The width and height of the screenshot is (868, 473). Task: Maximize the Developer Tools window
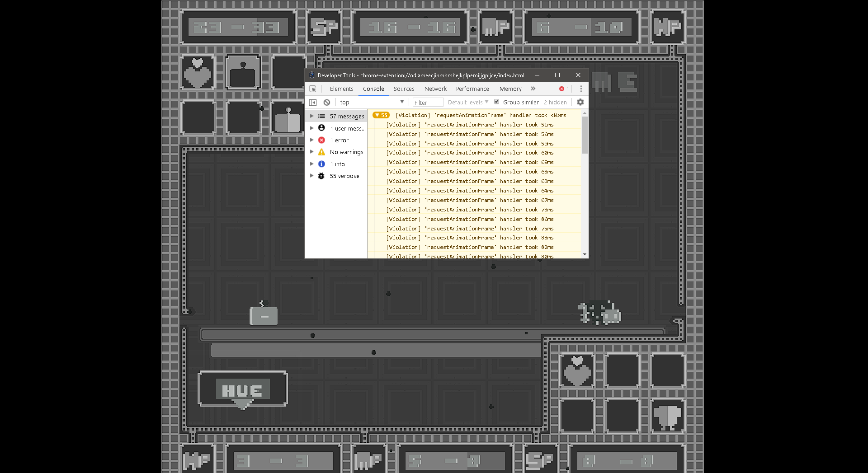tap(557, 75)
